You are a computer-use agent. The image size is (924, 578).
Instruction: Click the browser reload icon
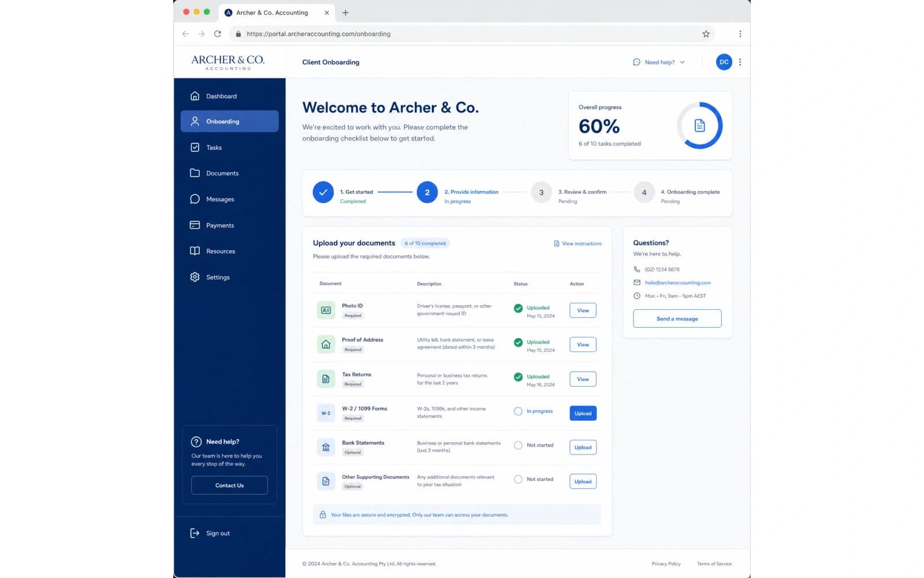(x=217, y=34)
